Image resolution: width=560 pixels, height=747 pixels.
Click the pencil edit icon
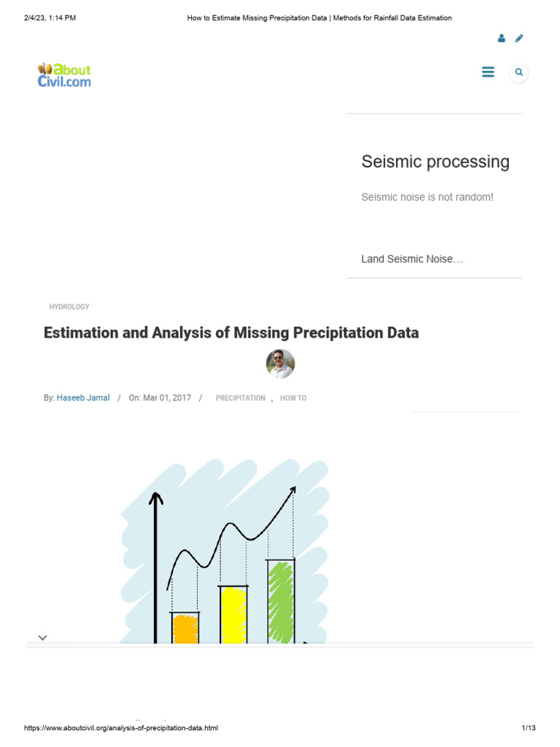[519, 39]
